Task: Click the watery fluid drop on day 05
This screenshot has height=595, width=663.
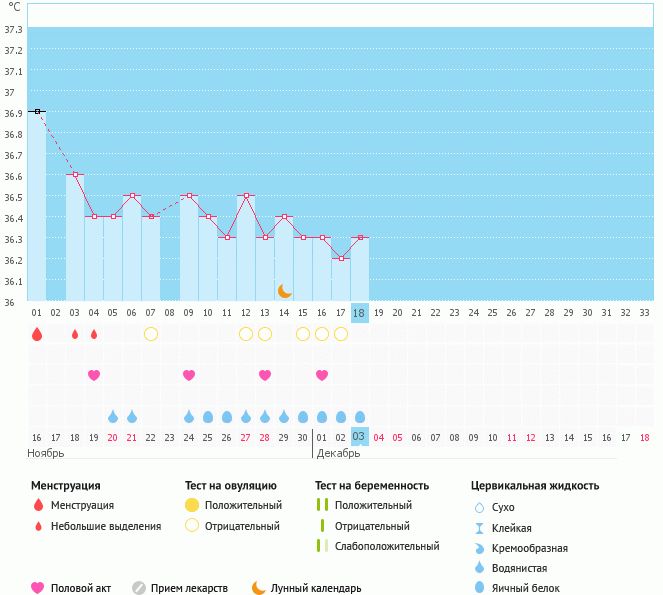Action: (x=113, y=416)
